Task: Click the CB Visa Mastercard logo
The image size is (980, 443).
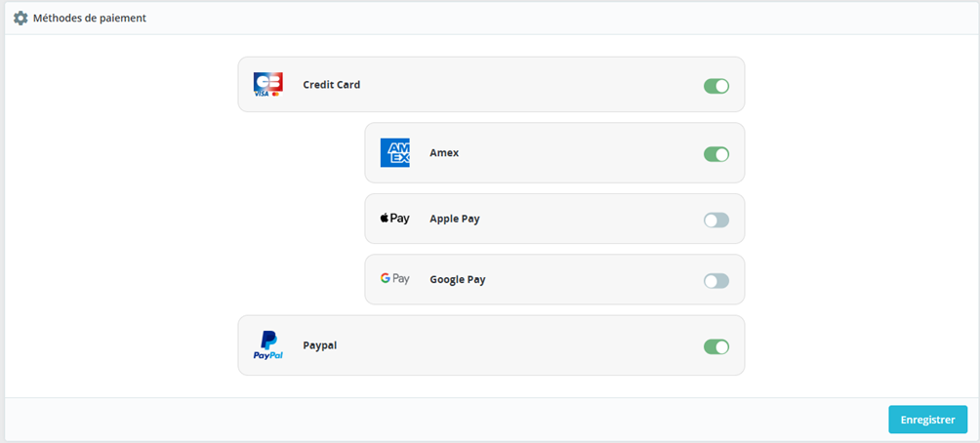Action: pos(267,85)
